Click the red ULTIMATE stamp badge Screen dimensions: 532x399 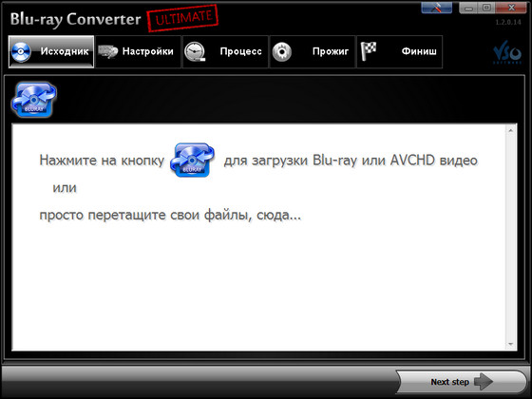182,18
